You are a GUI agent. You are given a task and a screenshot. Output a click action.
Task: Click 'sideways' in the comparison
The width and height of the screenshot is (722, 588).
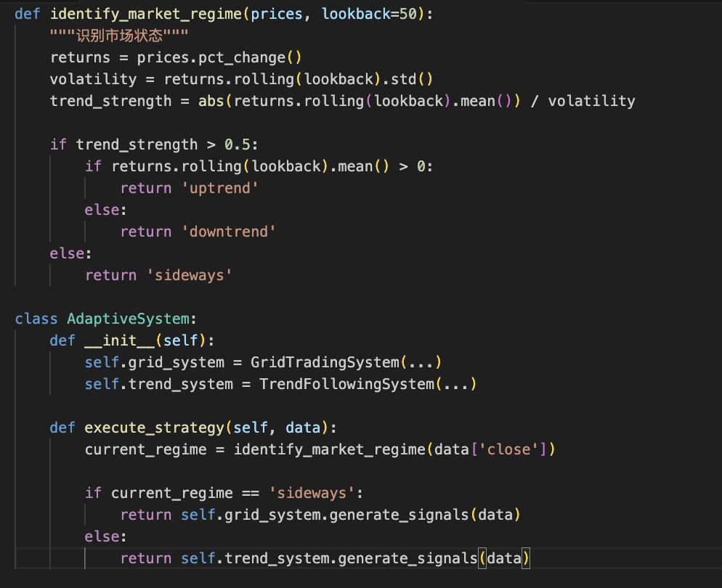(312, 493)
